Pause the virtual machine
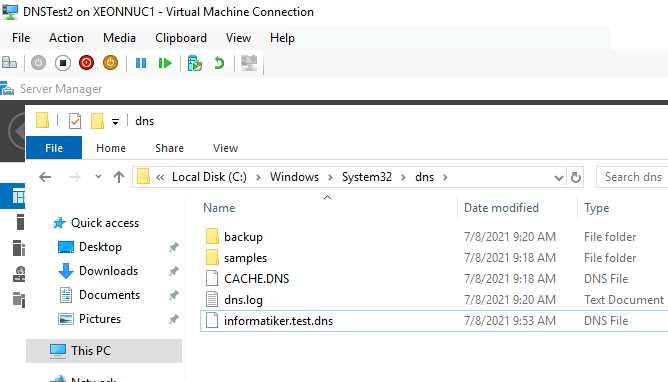 [x=141, y=63]
